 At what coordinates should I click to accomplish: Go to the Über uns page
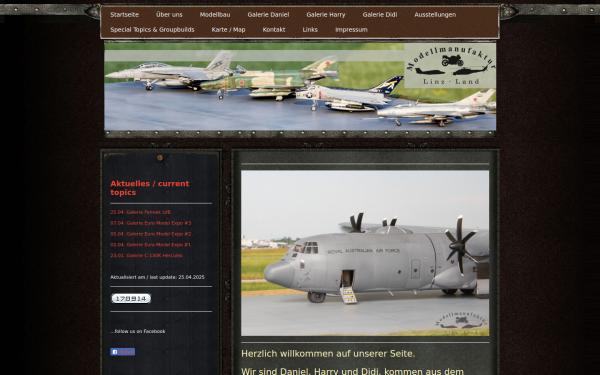[169, 15]
